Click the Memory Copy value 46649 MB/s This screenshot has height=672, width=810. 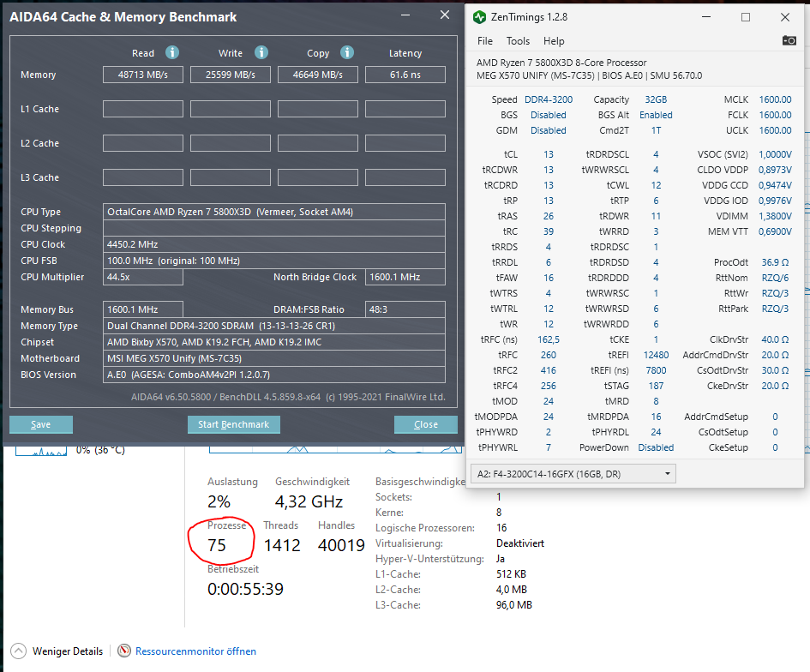point(318,75)
